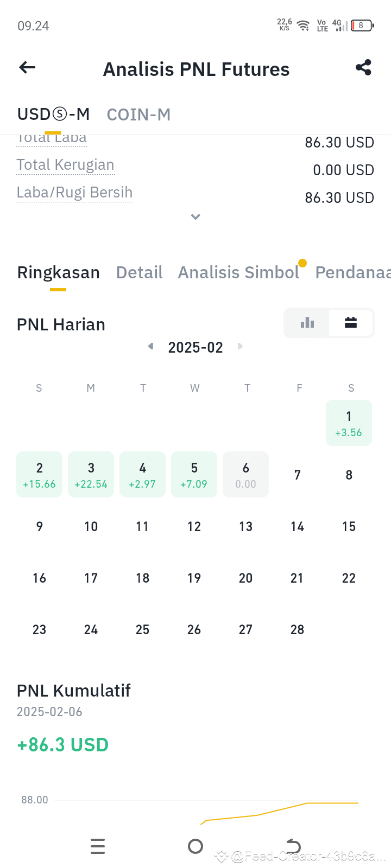The image size is (391, 868).
Task: Tap the Android home circle icon
Action: click(x=195, y=846)
